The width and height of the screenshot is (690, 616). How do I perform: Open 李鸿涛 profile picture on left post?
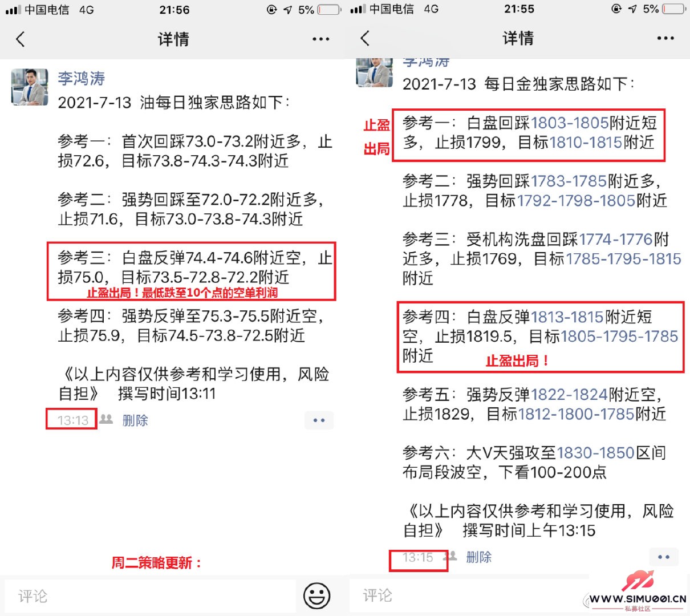[30, 87]
